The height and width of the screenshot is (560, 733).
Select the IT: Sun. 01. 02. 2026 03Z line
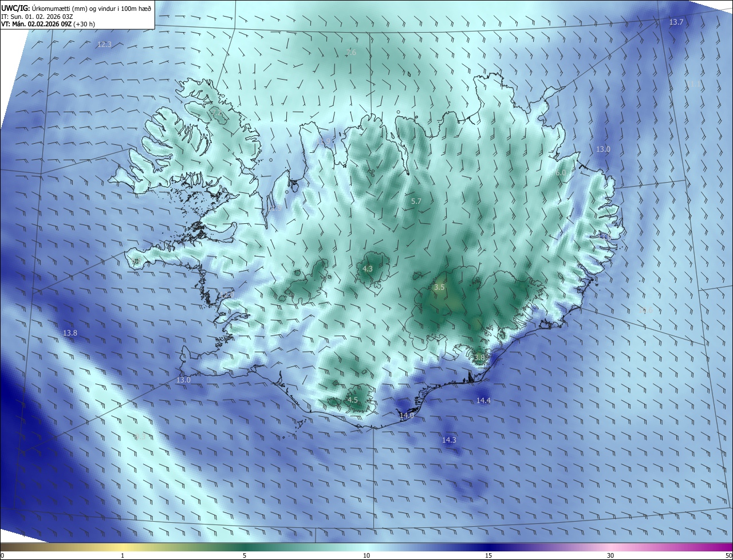pos(37,16)
